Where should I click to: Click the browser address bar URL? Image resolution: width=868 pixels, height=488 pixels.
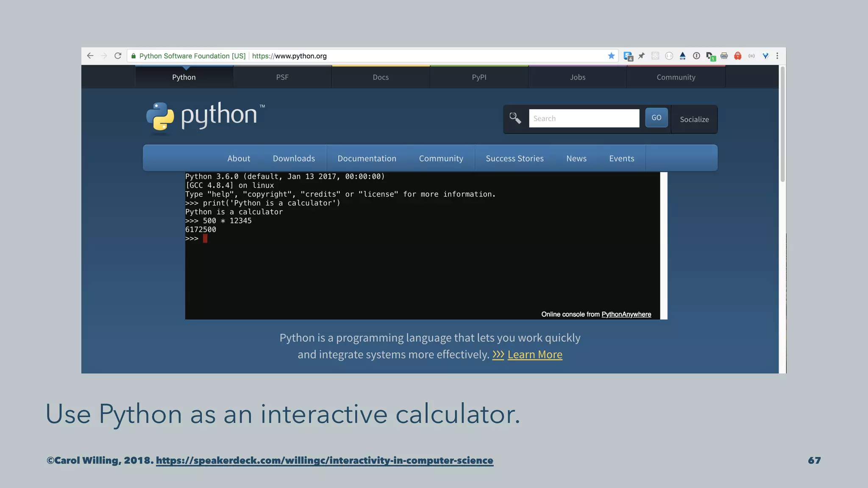coord(289,56)
